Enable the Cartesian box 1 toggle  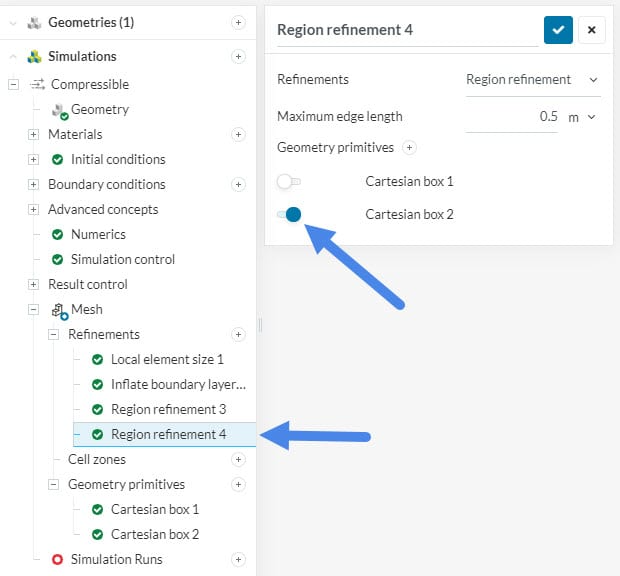pos(289,181)
